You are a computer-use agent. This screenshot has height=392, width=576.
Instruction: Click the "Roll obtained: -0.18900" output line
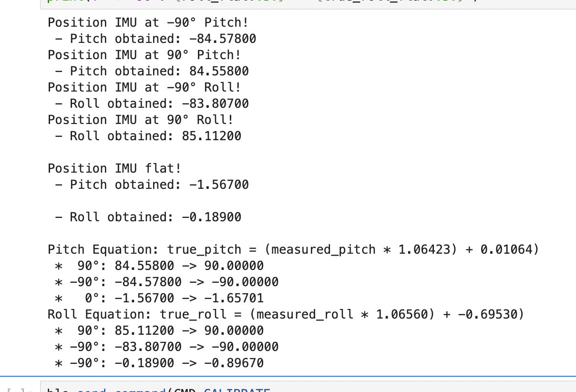click(x=148, y=217)
